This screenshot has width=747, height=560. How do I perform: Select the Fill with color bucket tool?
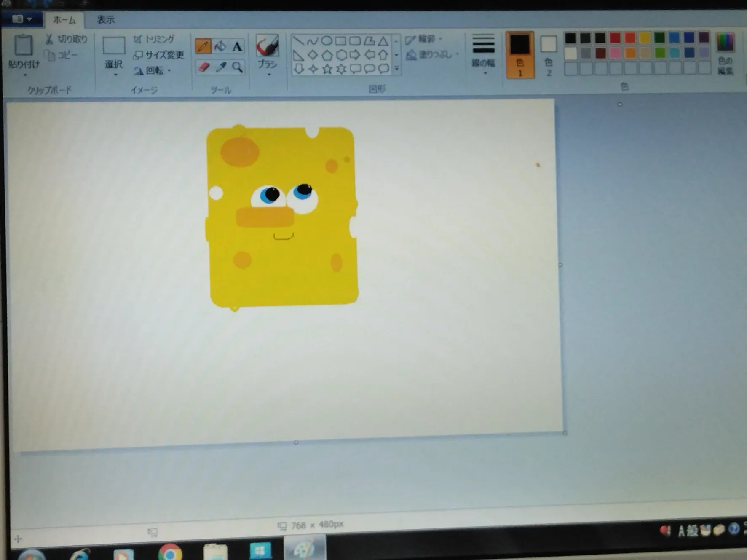(x=220, y=46)
